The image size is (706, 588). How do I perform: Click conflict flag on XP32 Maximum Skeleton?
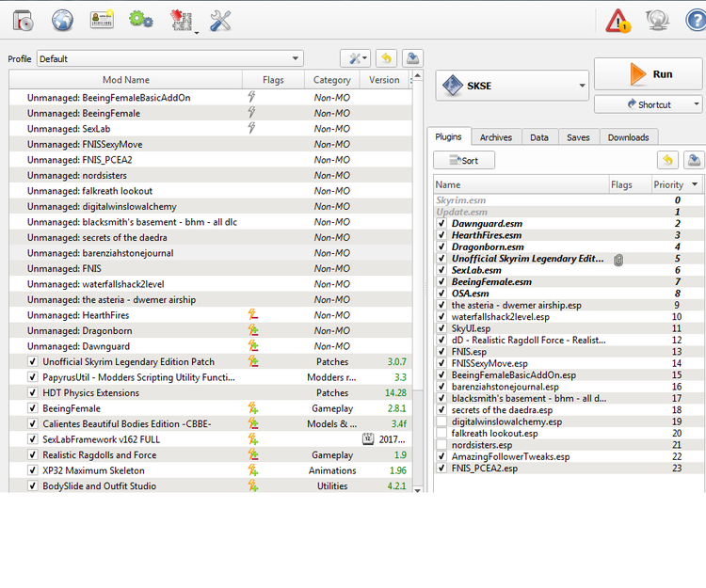pyautogui.click(x=253, y=470)
